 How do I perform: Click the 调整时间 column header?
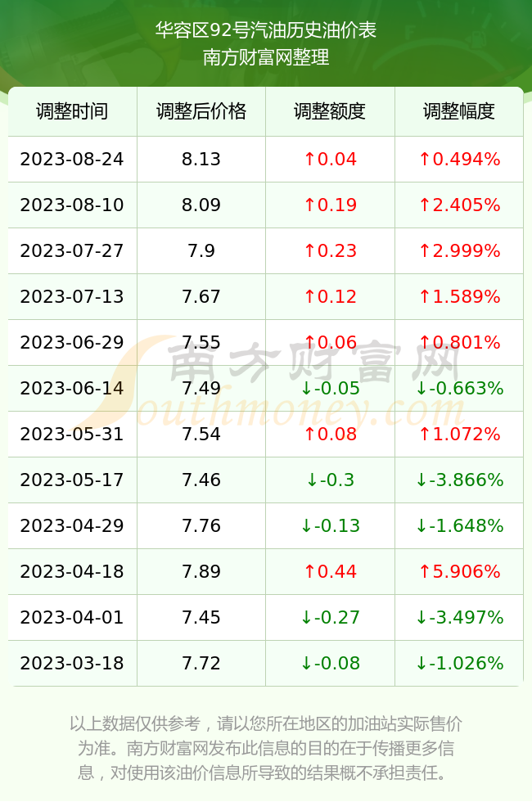click(x=72, y=111)
